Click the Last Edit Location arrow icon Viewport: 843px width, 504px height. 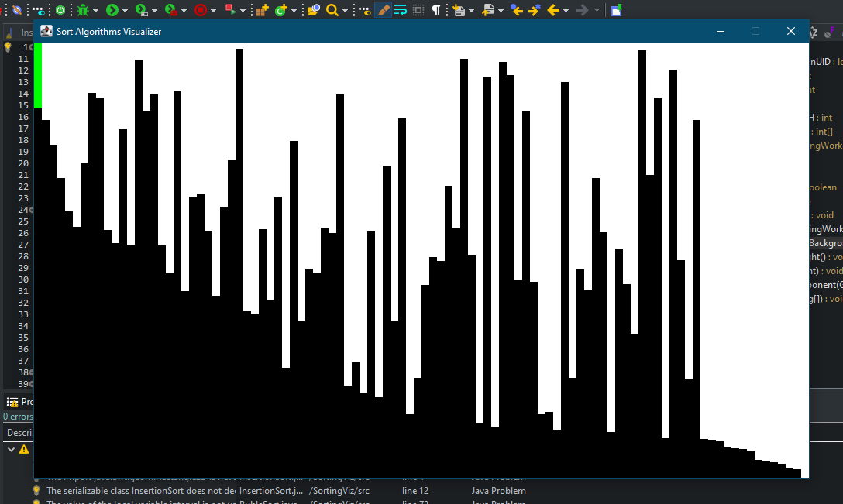pyautogui.click(x=515, y=9)
